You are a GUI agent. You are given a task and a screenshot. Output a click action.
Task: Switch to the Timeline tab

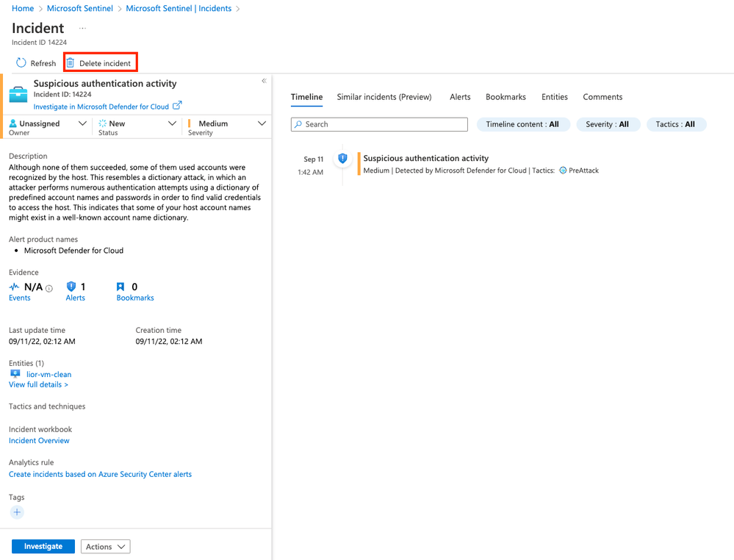tap(306, 97)
